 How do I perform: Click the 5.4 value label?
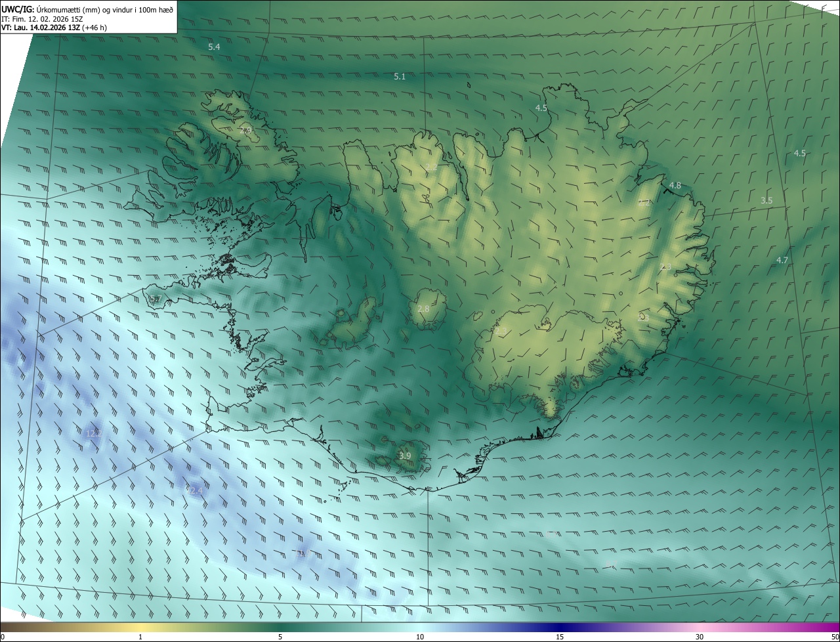[214, 47]
